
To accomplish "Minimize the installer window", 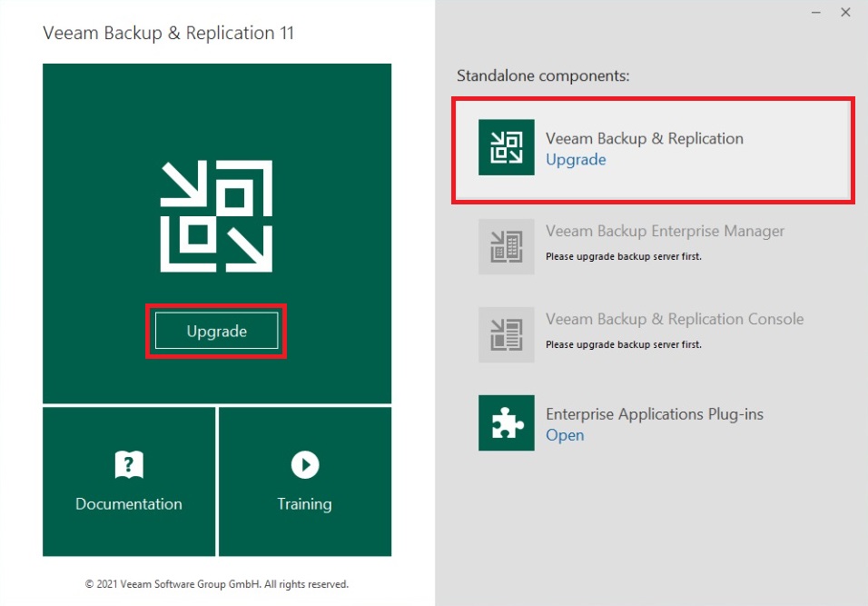I will point(816,12).
